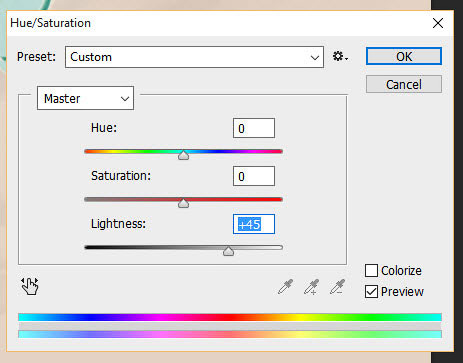Click the Saturation slider handle
Viewport: 463px width, 363px height.
tap(183, 203)
